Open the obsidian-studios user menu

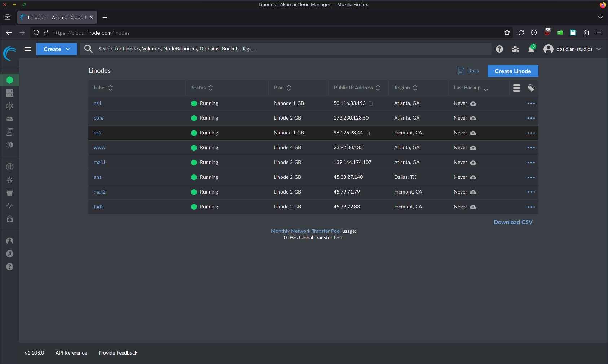pyautogui.click(x=572, y=49)
